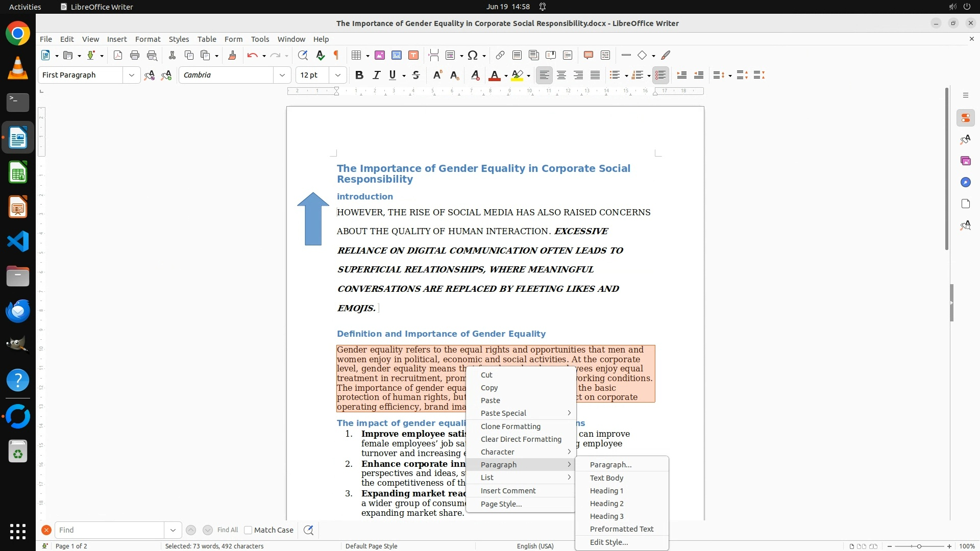Open the Navigator sidebar panel

965,182
